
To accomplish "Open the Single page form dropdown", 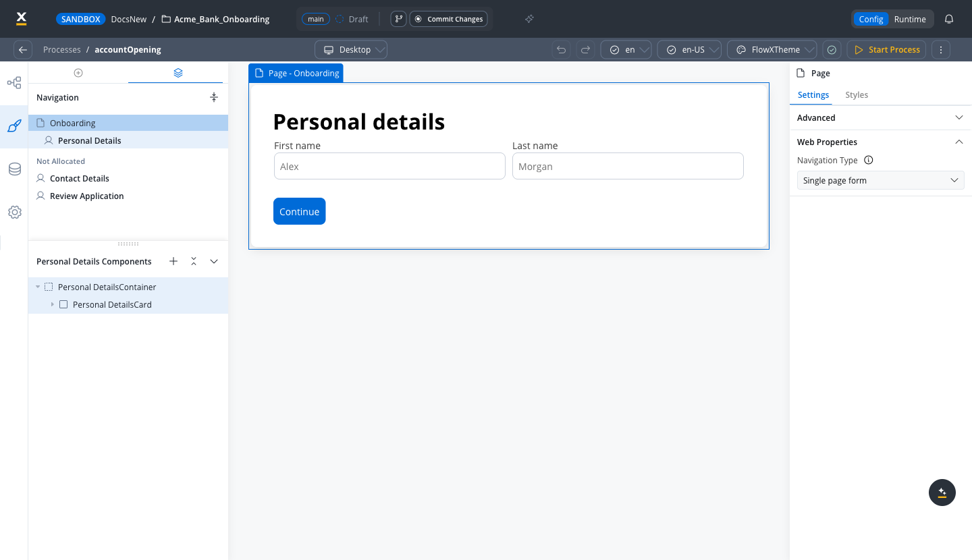I will coord(880,180).
